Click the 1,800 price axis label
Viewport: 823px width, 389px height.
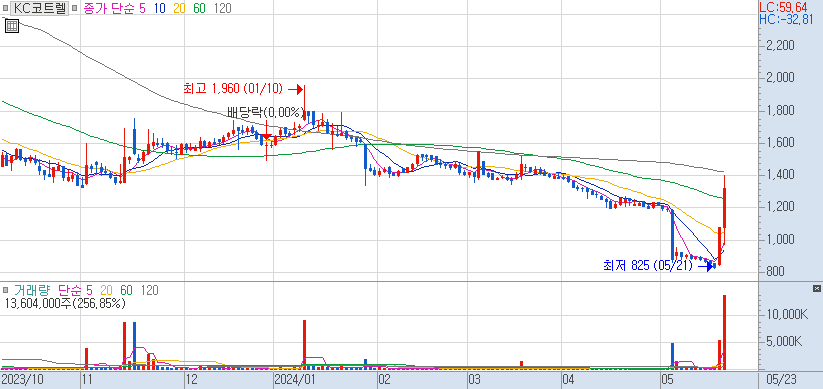point(779,111)
